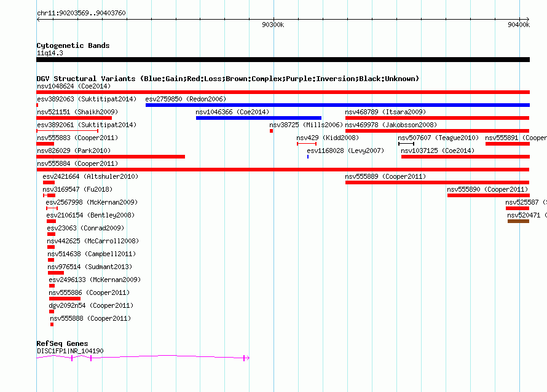Screen dimensions: 547x392
Task: Click the esv2421664 (Altshuler2010) label
Action: tap(90, 176)
